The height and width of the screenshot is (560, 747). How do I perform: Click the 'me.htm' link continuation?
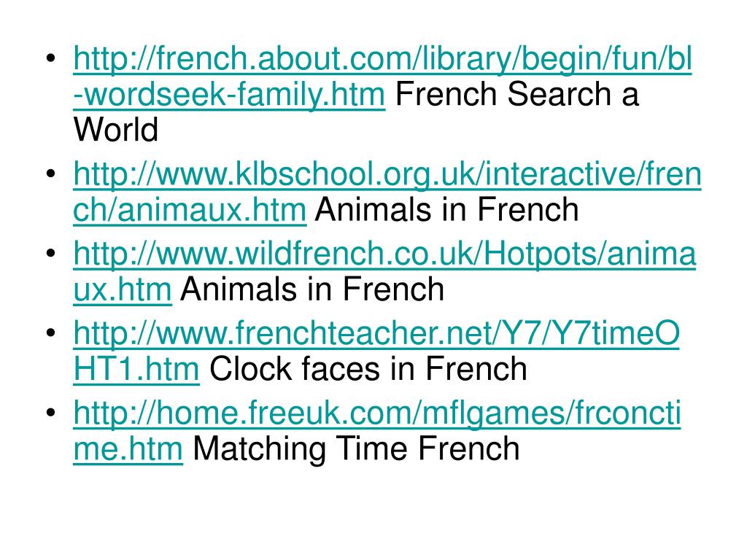click(128, 448)
